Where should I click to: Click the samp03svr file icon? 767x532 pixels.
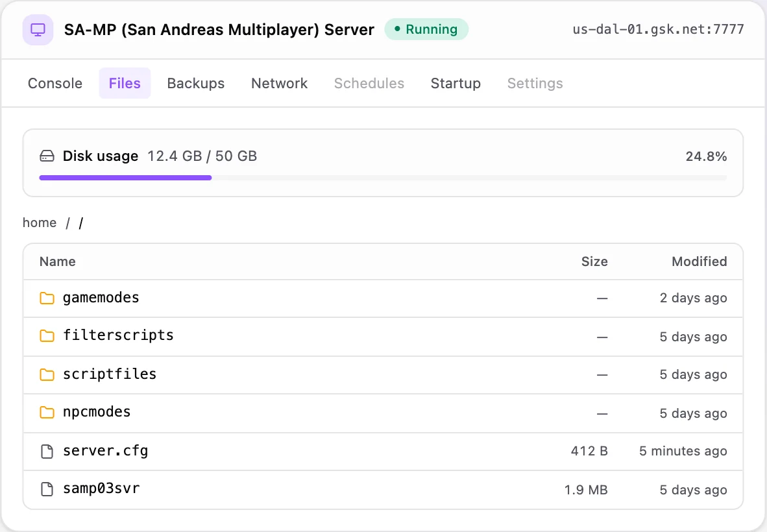(x=47, y=489)
